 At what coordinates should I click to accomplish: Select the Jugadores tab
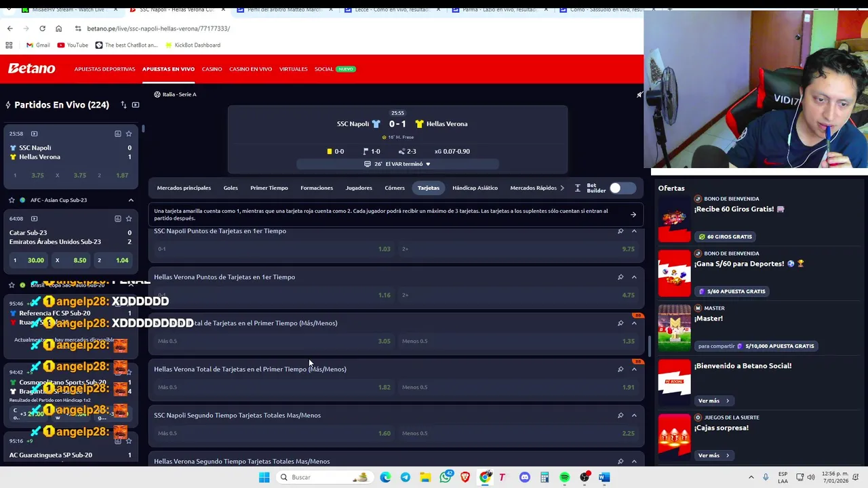coord(359,188)
